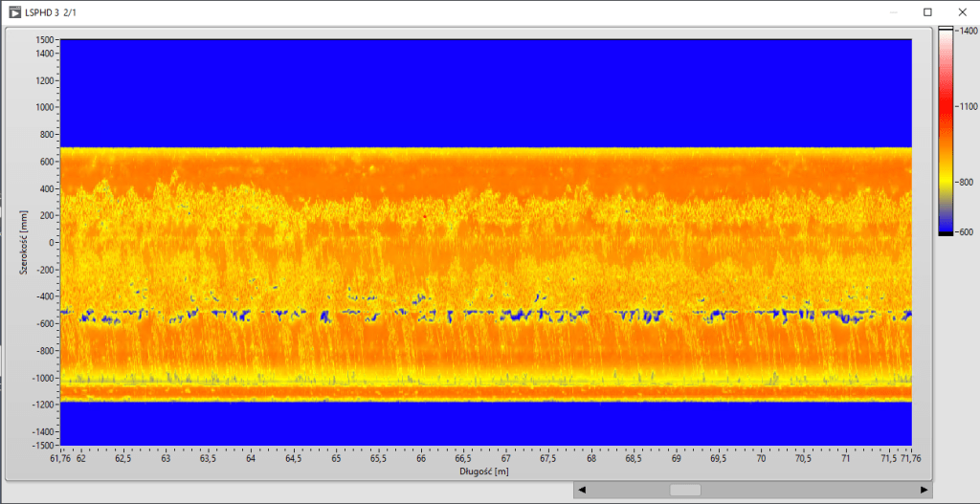Image resolution: width=980 pixels, height=504 pixels.
Task: Click the color scale gradient bar
Action: 945,132
